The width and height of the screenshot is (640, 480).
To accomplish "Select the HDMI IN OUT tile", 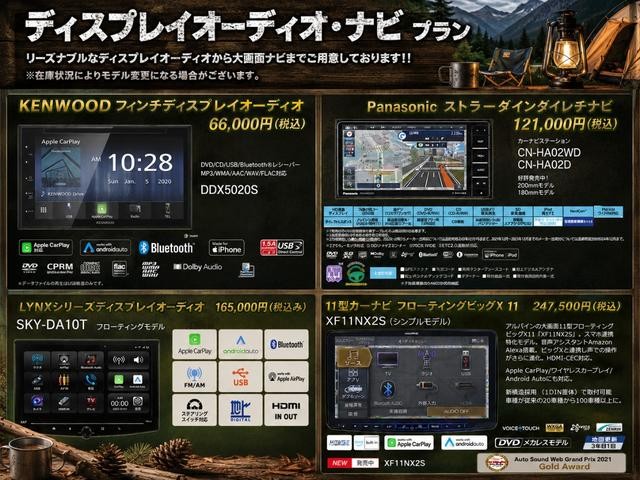I will [286, 410].
